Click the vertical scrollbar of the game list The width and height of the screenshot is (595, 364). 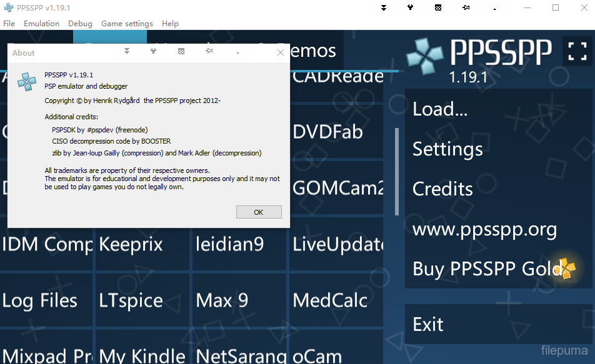click(x=396, y=172)
